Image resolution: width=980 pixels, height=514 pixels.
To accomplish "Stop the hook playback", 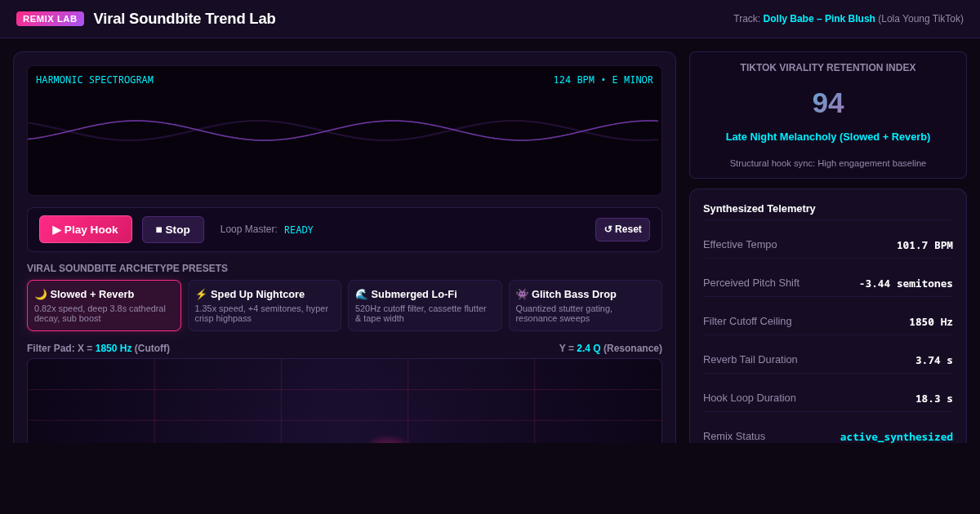I will point(173,229).
